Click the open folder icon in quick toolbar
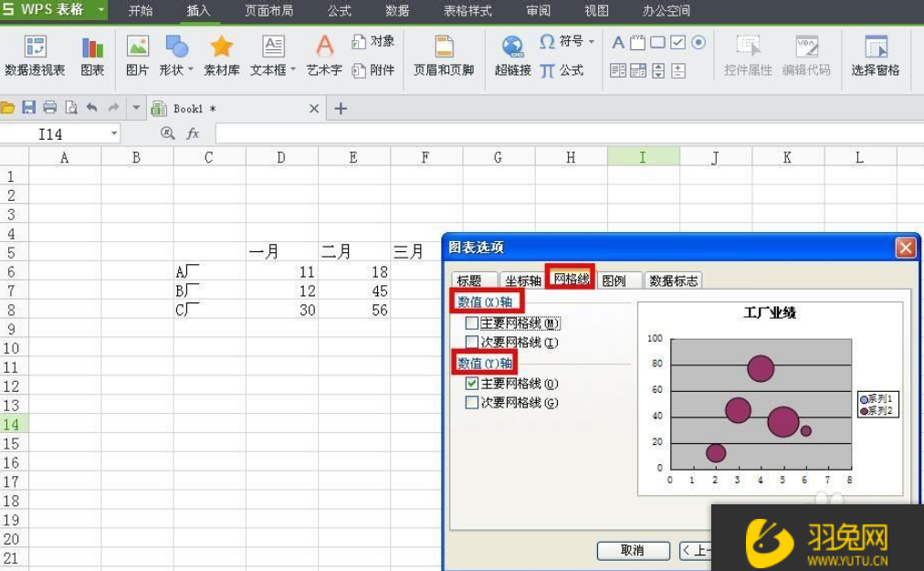The image size is (924, 571). [7, 108]
